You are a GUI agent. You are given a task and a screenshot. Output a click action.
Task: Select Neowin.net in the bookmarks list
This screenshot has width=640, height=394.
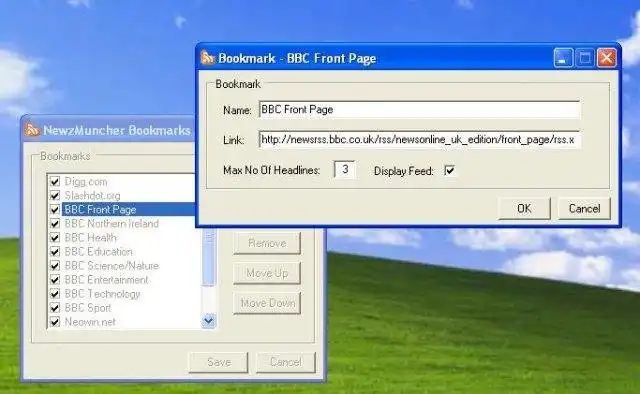tap(90, 322)
